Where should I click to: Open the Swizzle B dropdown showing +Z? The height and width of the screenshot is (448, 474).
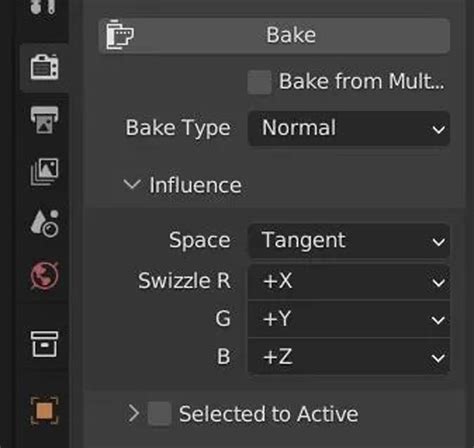coord(349,357)
